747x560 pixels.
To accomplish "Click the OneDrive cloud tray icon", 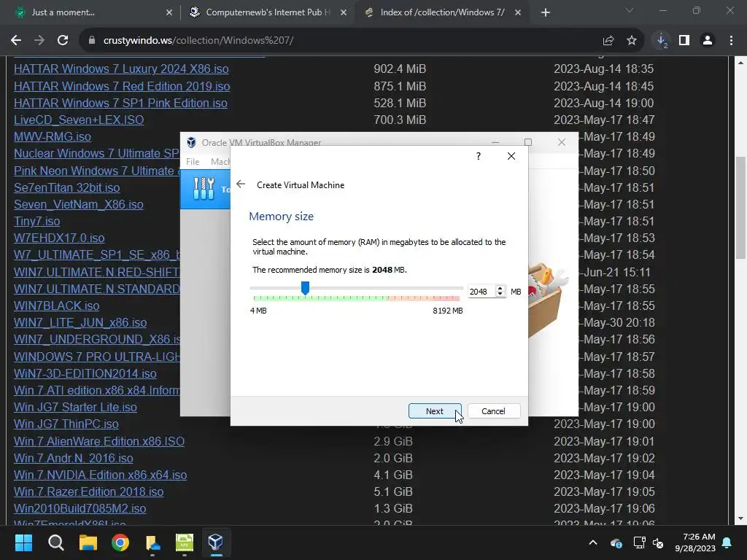I will 616,542.
